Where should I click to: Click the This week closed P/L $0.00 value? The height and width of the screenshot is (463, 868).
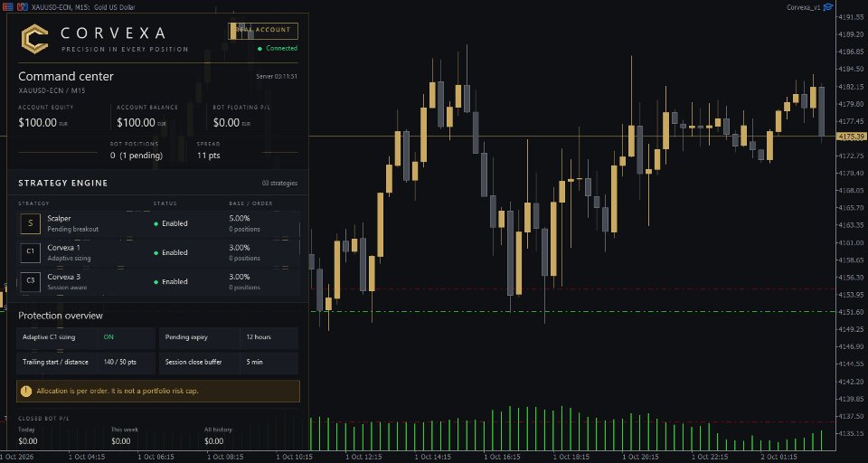[x=120, y=441]
